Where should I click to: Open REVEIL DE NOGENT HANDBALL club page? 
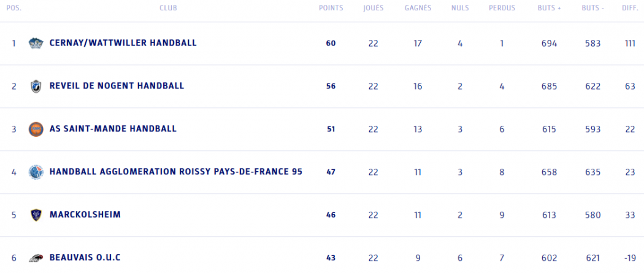[117, 87]
